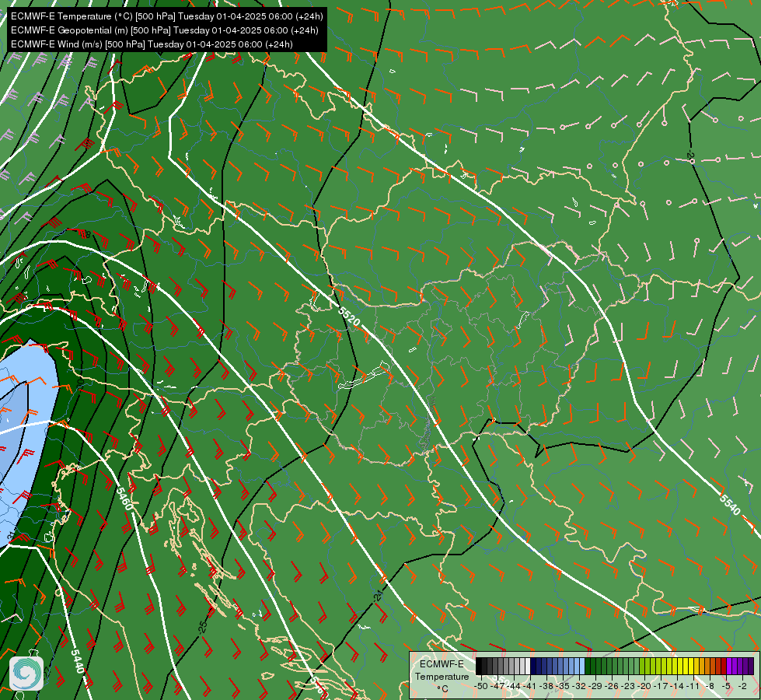Click the 5460 geopotential contour label
The height and width of the screenshot is (700, 761).
[124, 499]
